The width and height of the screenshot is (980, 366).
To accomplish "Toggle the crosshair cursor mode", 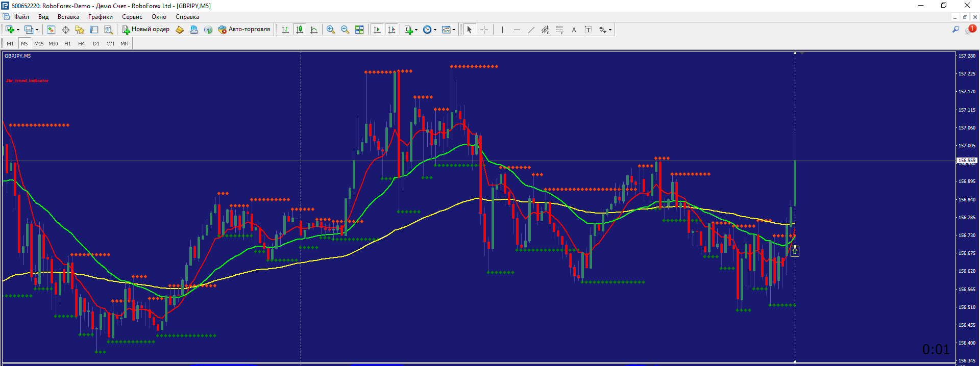I will pyautogui.click(x=484, y=30).
